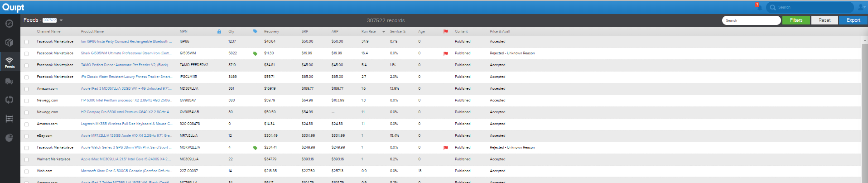The height and width of the screenshot is (183, 868).
Task: Select checkbox for Apple iPad 3 MD367LL/A row
Action: click(26, 89)
